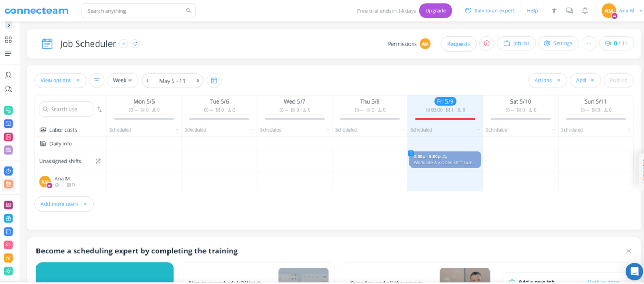Open the View options dropdown

60,81
